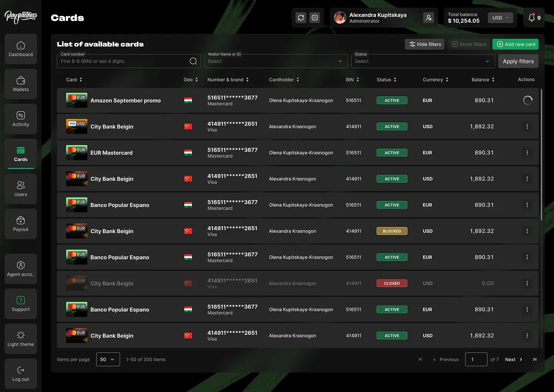Click card name "Amazon September promo"
Screen dimensions: 554x392
(x=125, y=101)
